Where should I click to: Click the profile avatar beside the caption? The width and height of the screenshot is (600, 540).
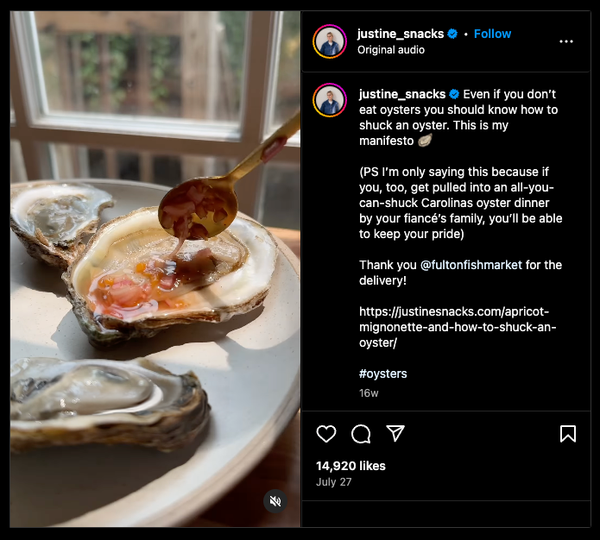click(330, 100)
